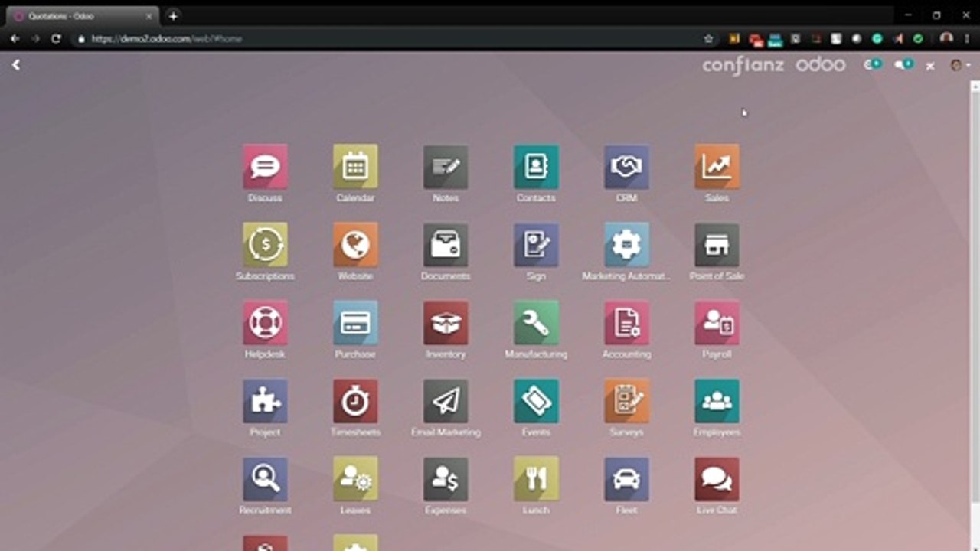Viewport: 980px width, 551px height.
Task: Launch the Leaves app
Action: (355, 479)
